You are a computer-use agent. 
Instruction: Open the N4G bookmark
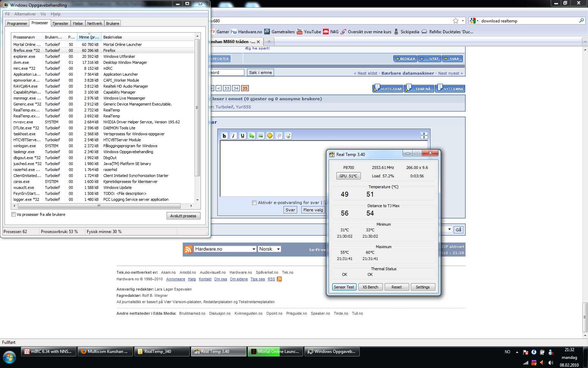click(331, 32)
